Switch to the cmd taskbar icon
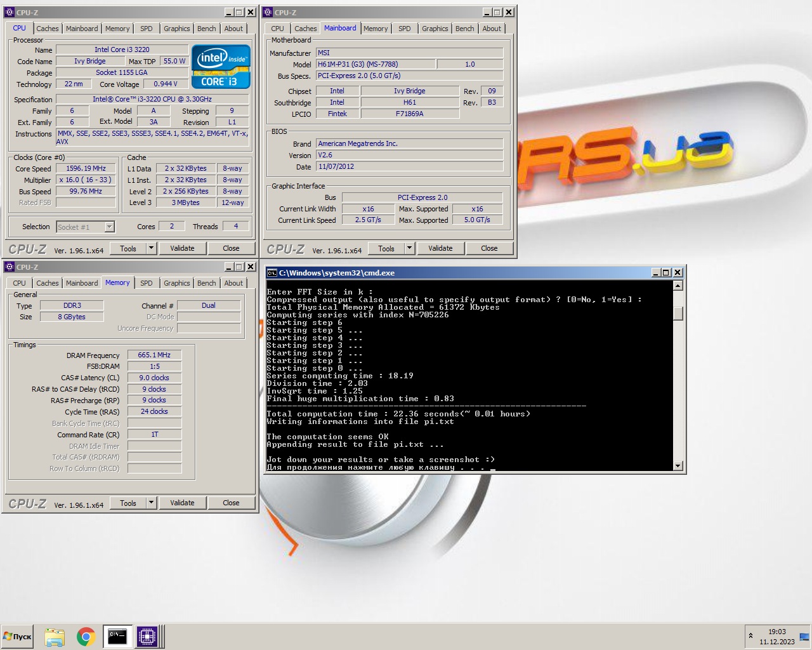The image size is (812, 650). click(117, 637)
